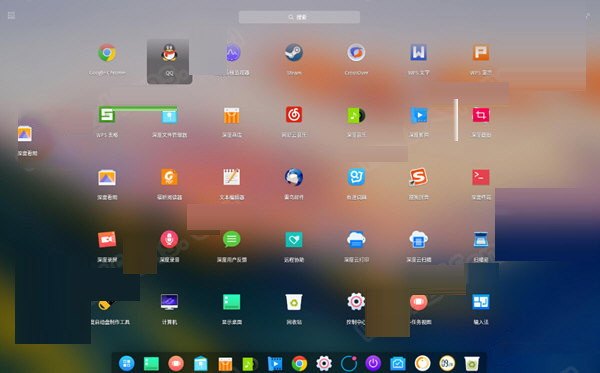
Task: Launch the QQ penguin app
Action: [x=169, y=53]
